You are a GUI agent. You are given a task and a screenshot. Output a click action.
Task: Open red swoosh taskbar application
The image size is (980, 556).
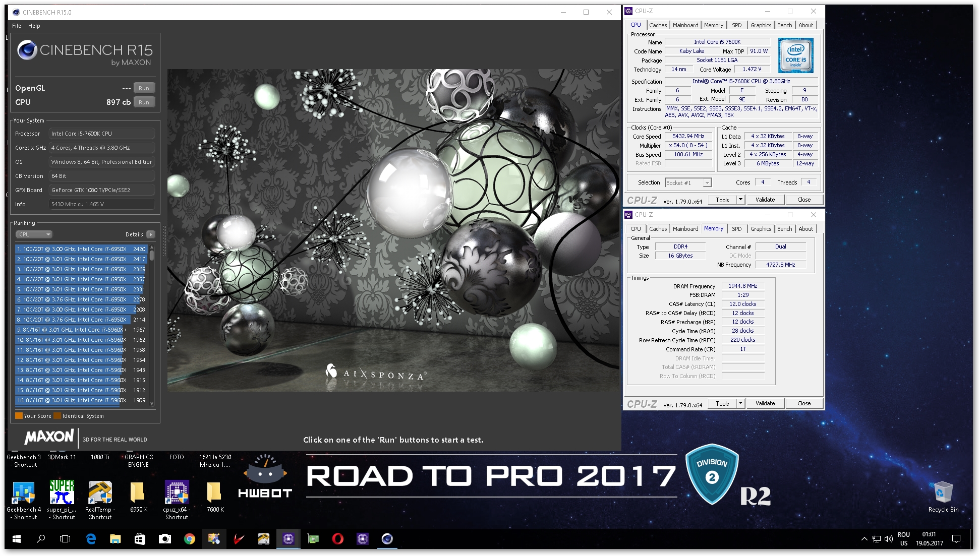pos(239,539)
